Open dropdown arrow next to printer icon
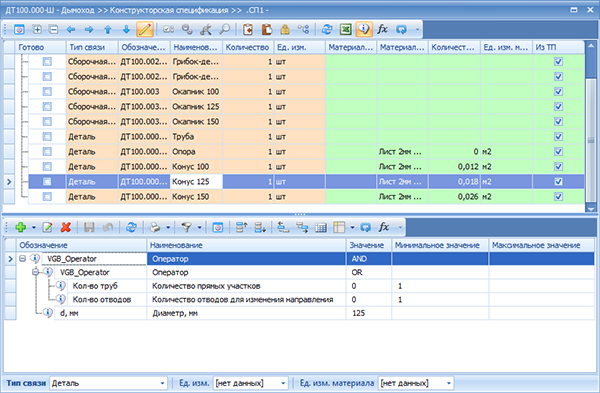This screenshot has height=393, width=600. click(x=168, y=228)
